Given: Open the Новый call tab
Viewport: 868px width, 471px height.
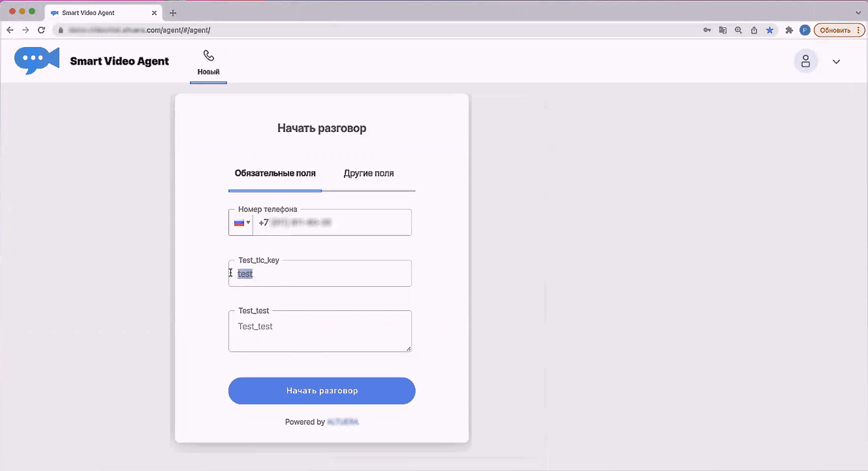Looking at the screenshot, I should 208,63.
